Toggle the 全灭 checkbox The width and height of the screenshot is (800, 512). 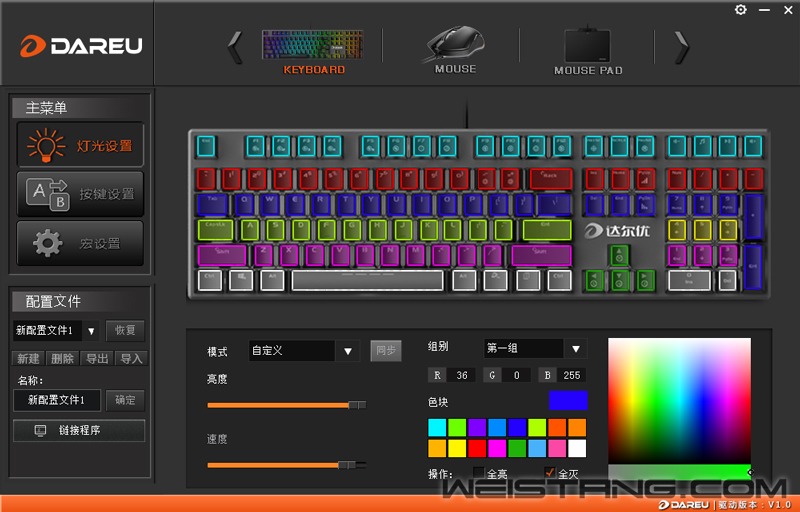[x=549, y=472]
